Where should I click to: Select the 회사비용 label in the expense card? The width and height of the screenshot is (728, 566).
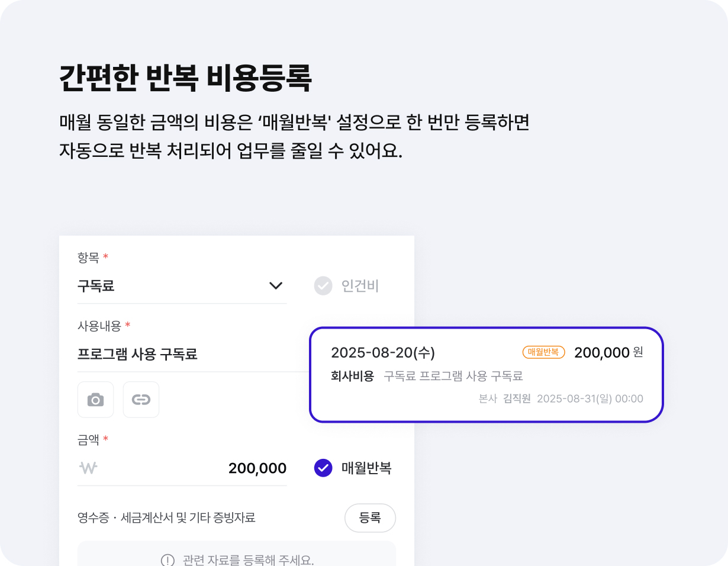(x=352, y=376)
